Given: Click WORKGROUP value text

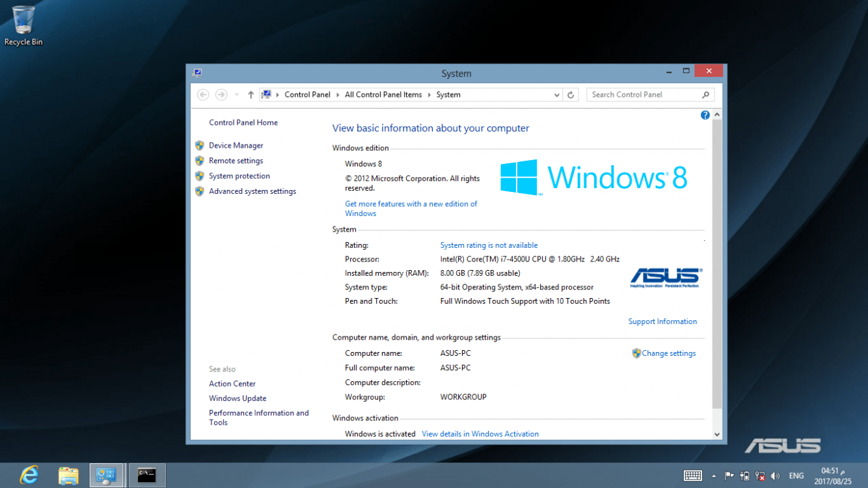Looking at the screenshot, I should [463, 397].
